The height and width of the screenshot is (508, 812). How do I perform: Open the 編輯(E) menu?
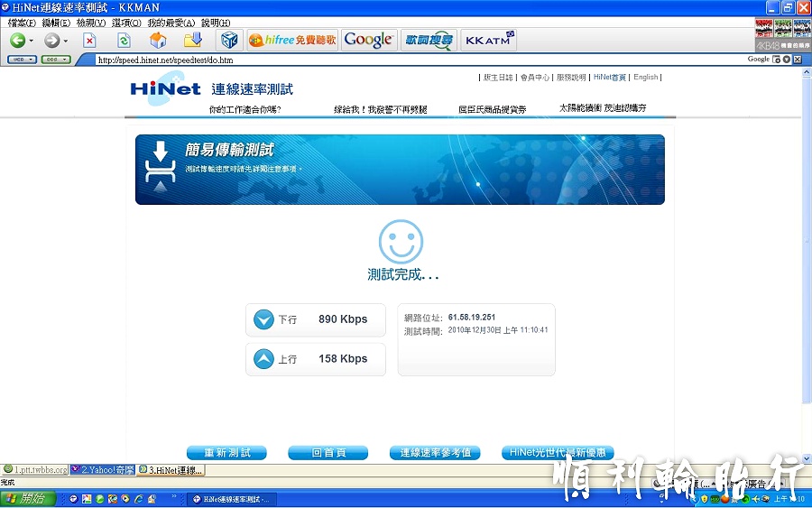[56, 23]
